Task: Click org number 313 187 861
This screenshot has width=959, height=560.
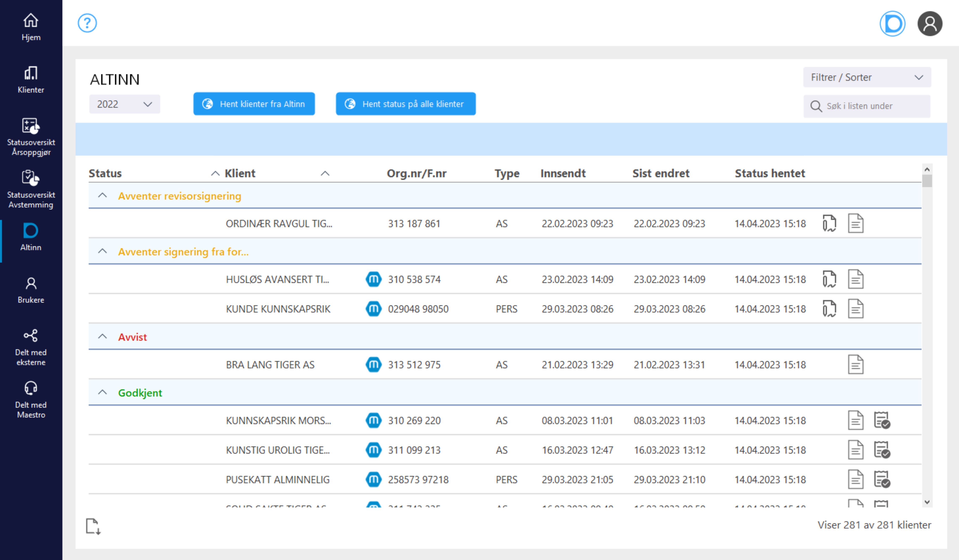Action: (414, 223)
